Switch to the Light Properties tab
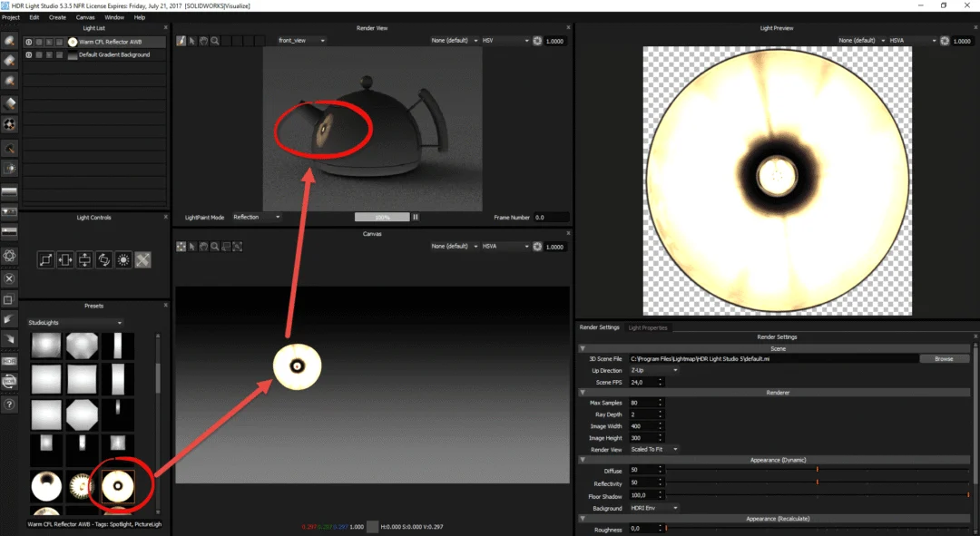This screenshot has width=980, height=536. [x=648, y=327]
